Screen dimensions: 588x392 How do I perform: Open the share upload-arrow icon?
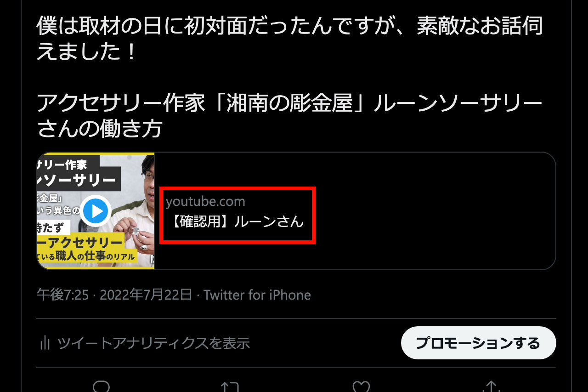pyautogui.click(x=492, y=386)
